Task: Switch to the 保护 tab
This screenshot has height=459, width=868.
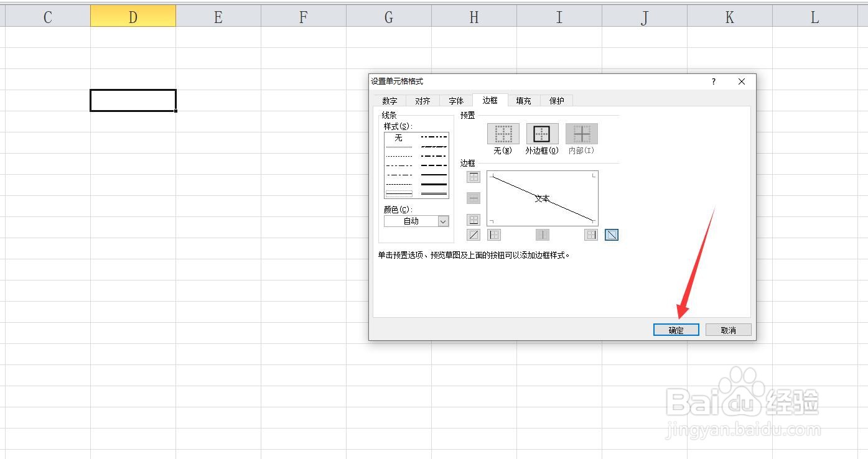Action: click(557, 101)
